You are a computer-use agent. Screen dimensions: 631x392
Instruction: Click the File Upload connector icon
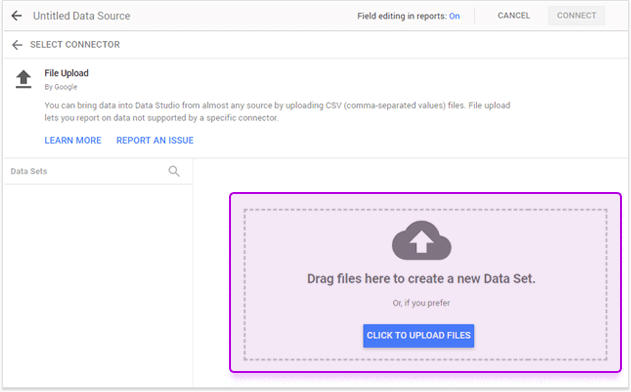coord(23,79)
